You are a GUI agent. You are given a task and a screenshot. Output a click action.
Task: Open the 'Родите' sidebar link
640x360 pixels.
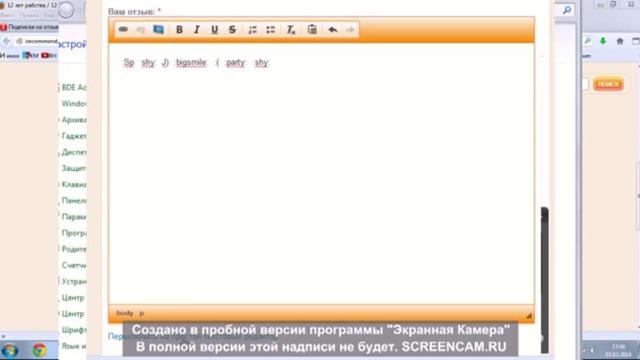[74, 249]
